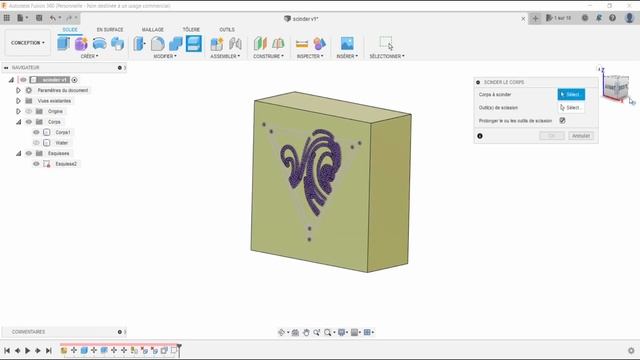640x360 pixels.
Task: Expand Paramètres du document node
Action: point(18,90)
